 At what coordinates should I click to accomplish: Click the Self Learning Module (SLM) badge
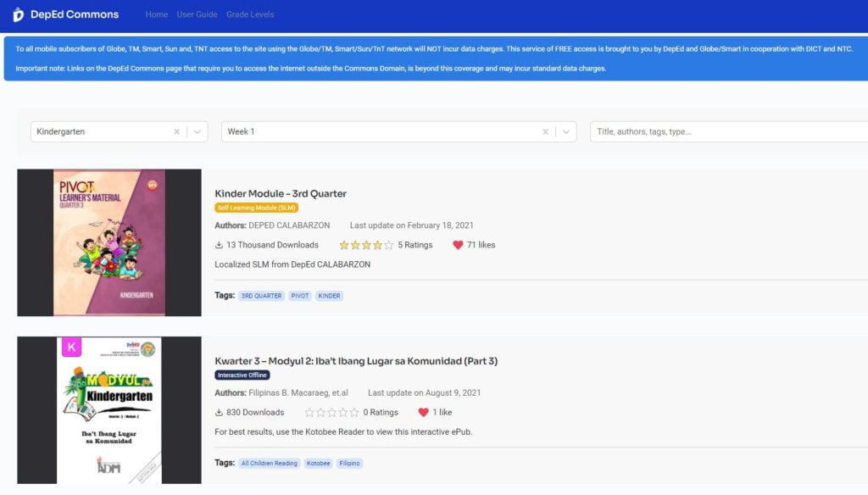click(x=256, y=208)
